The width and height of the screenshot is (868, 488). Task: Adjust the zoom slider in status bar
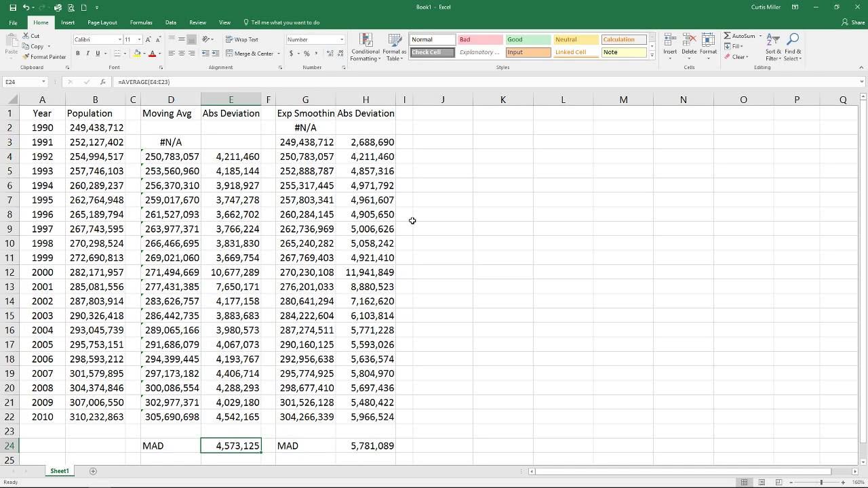pos(821,483)
